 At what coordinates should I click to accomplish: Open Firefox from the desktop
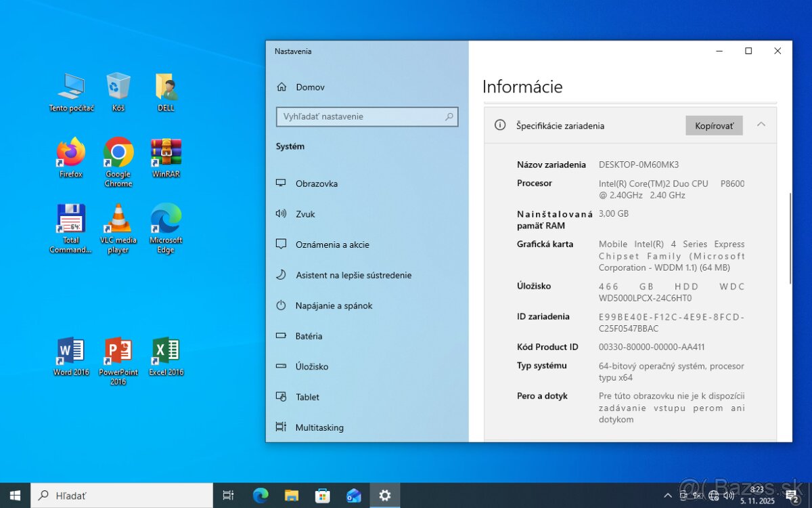pyautogui.click(x=70, y=155)
